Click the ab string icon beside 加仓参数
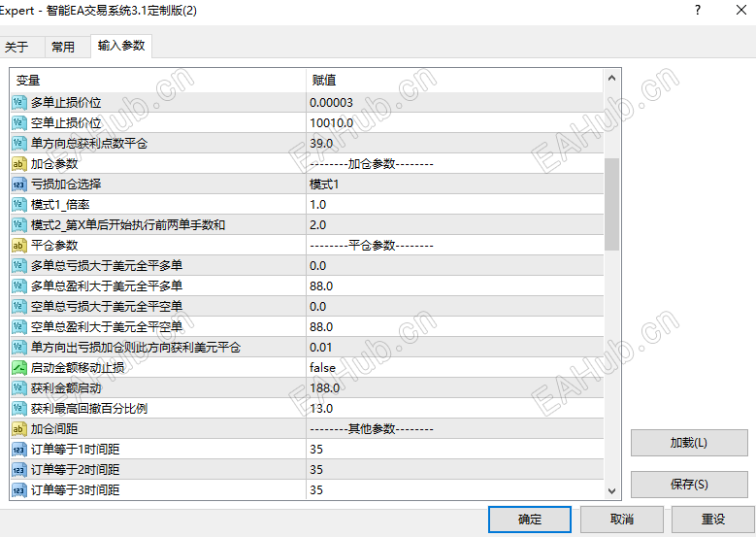The width and height of the screenshot is (756, 537). tap(18, 163)
